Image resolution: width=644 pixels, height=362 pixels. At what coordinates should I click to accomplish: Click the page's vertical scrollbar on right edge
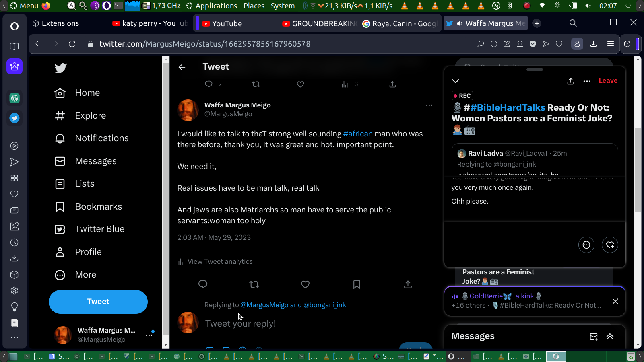pos(638,169)
